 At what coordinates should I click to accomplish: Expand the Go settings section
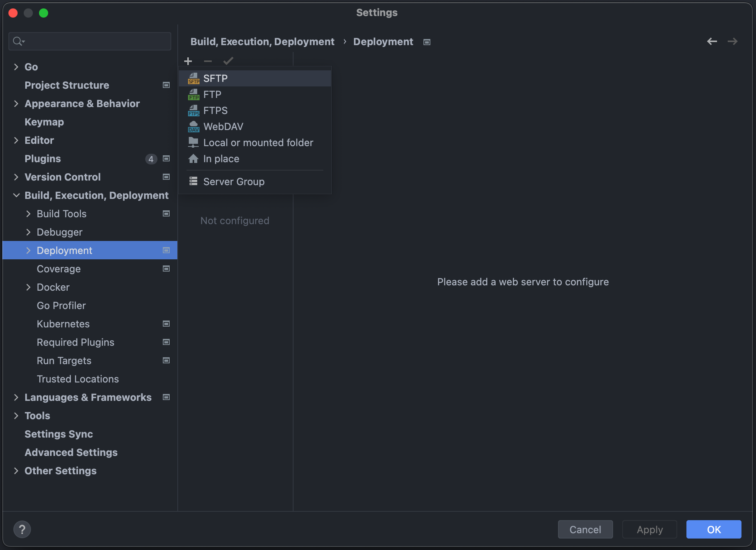coord(16,67)
